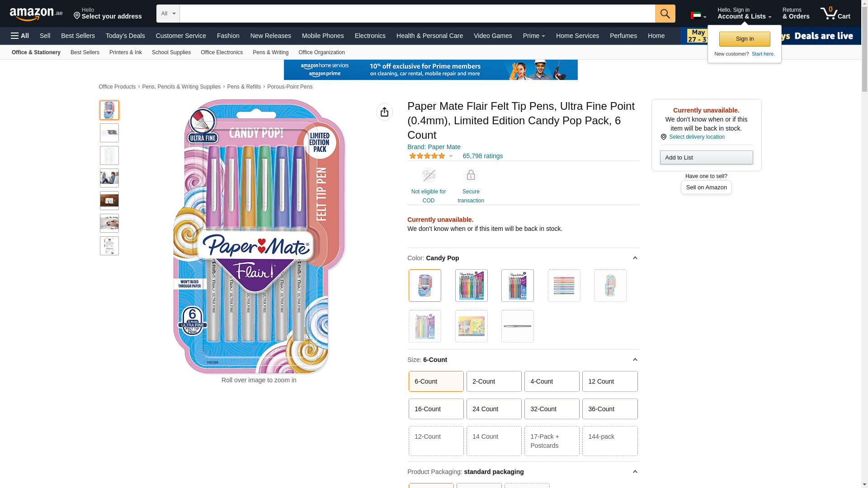Viewport: 868px width, 488px height.
Task: Click the Amazon.ae logo
Action: [x=36, y=14]
